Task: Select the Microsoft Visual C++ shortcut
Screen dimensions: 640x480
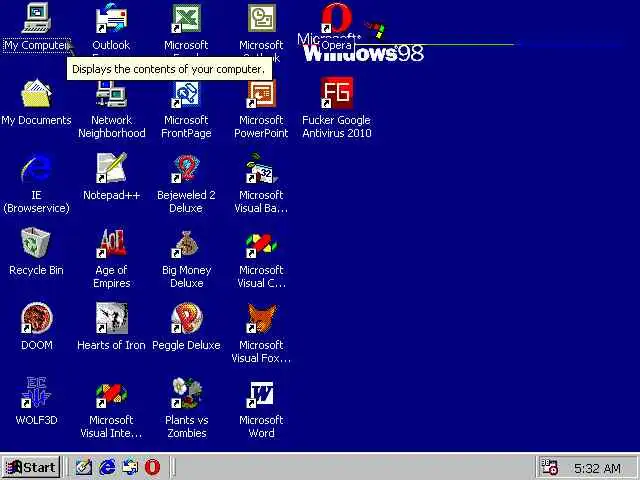Action: (x=262, y=244)
